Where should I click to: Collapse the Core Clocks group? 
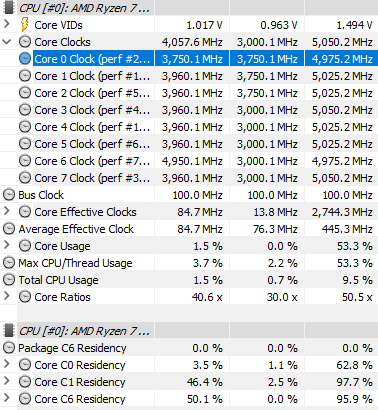7,42
